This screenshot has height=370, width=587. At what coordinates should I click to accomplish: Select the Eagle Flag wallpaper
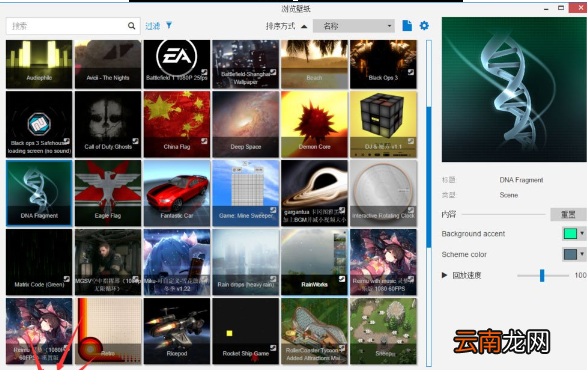point(108,193)
